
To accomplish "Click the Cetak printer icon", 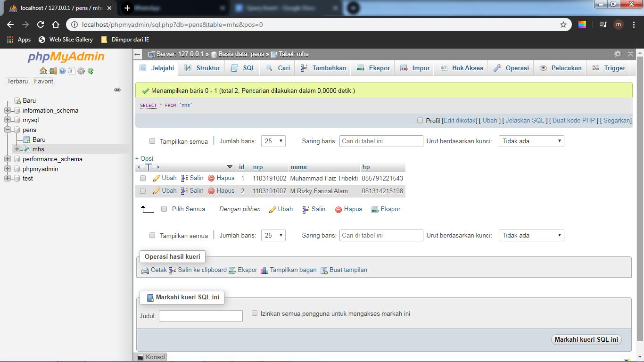I will (x=145, y=271).
